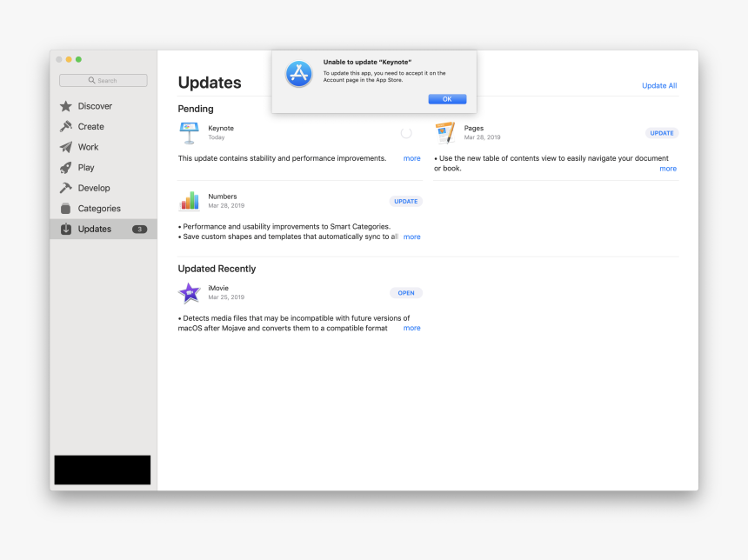Open the Develop section
This screenshot has height=560, width=748.
94,188
